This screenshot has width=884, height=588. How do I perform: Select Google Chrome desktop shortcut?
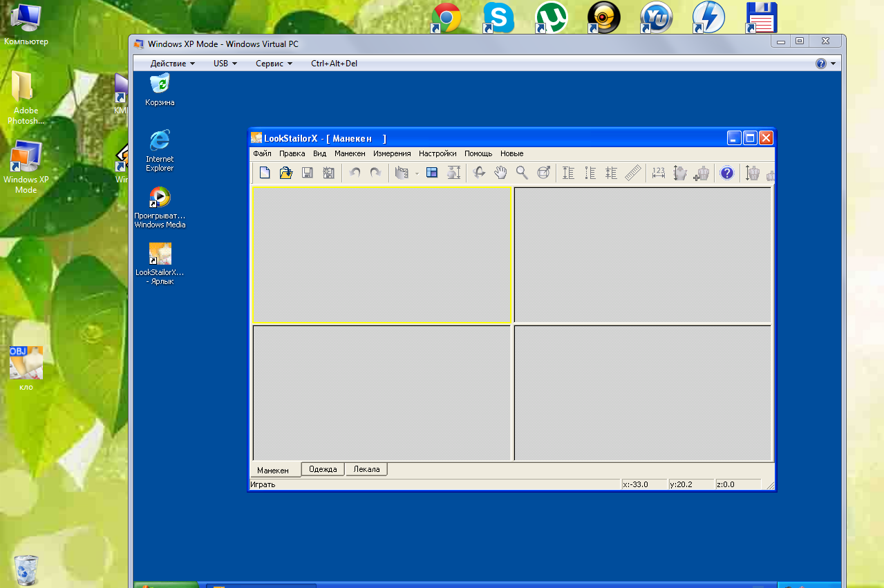pyautogui.click(x=446, y=18)
